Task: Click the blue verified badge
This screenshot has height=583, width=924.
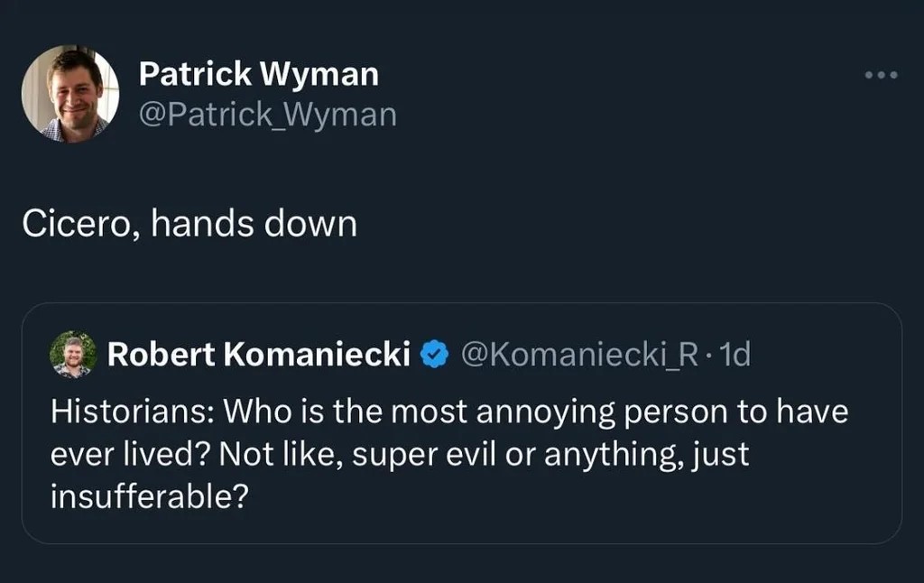Action: pos(436,356)
